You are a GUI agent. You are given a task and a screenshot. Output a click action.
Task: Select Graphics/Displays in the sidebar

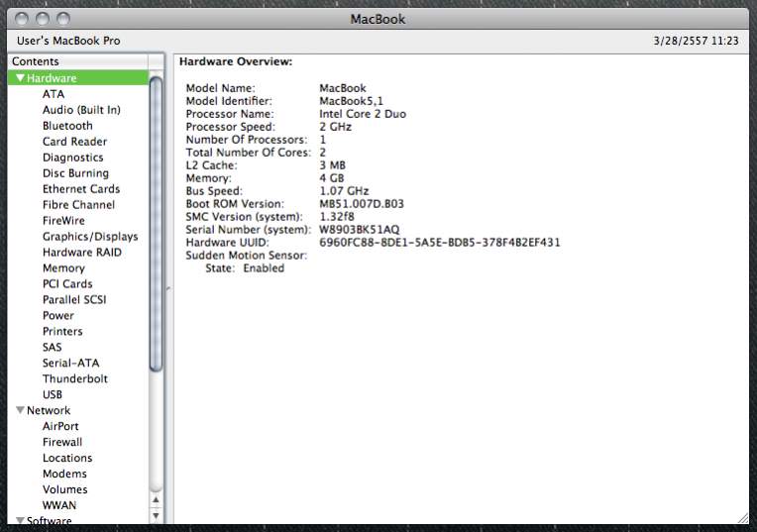pyautogui.click(x=90, y=237)
